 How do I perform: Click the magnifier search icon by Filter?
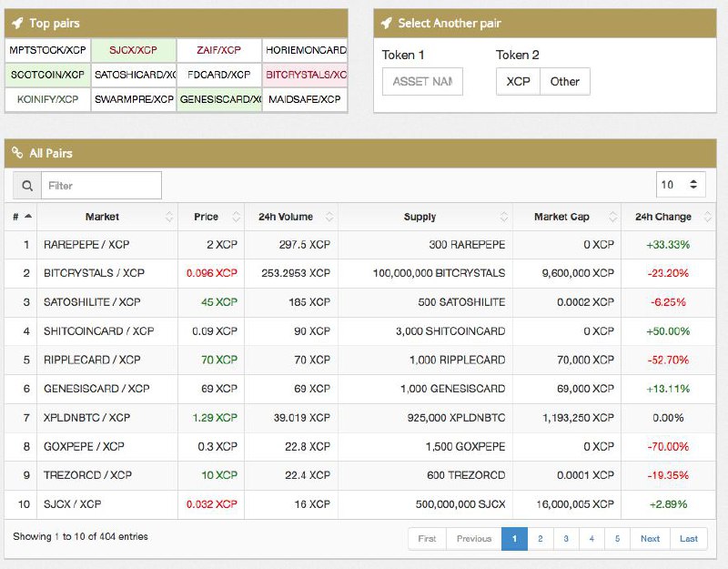pos(27,186)
